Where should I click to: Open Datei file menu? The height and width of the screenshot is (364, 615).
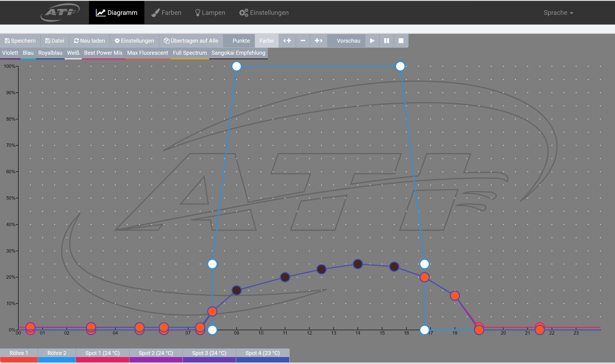(55, 41)
